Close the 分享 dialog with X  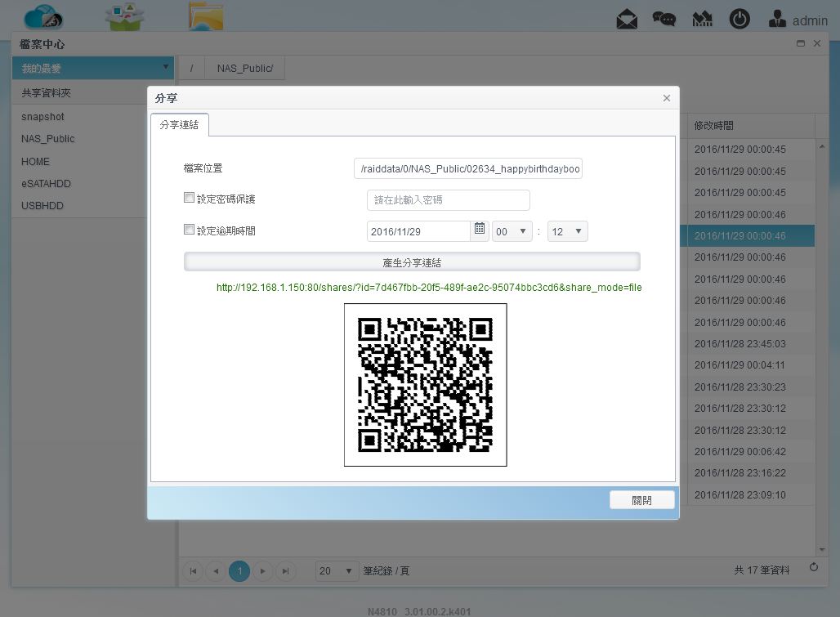click(x=667, y=98)
